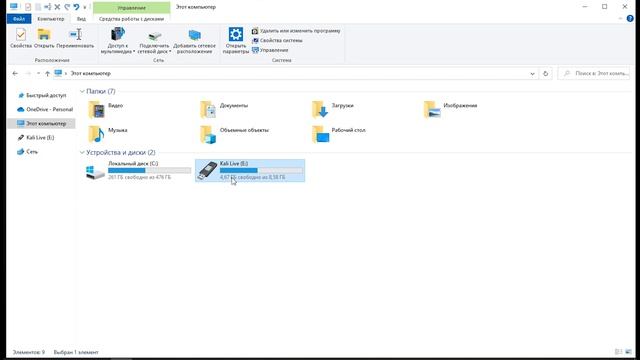Viewport: 640px width, 360px height.
Task: Open Сеть in the sidebar
Action: (28, 151)
